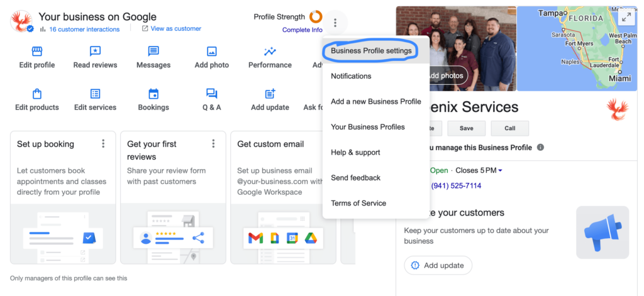Expand the map with the fullscreen icon
The width and height of the screenshot is (644, 296).
coord(626,17)
